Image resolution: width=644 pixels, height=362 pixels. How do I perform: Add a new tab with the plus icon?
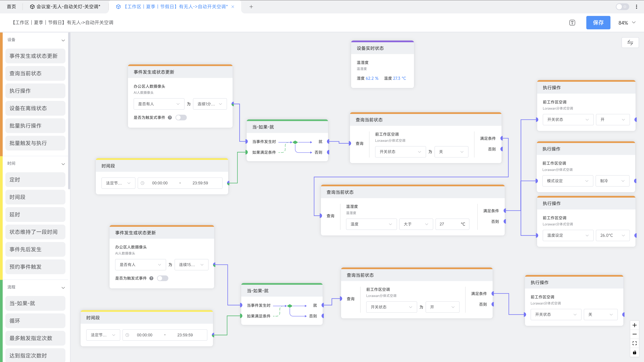coord(251,7)
